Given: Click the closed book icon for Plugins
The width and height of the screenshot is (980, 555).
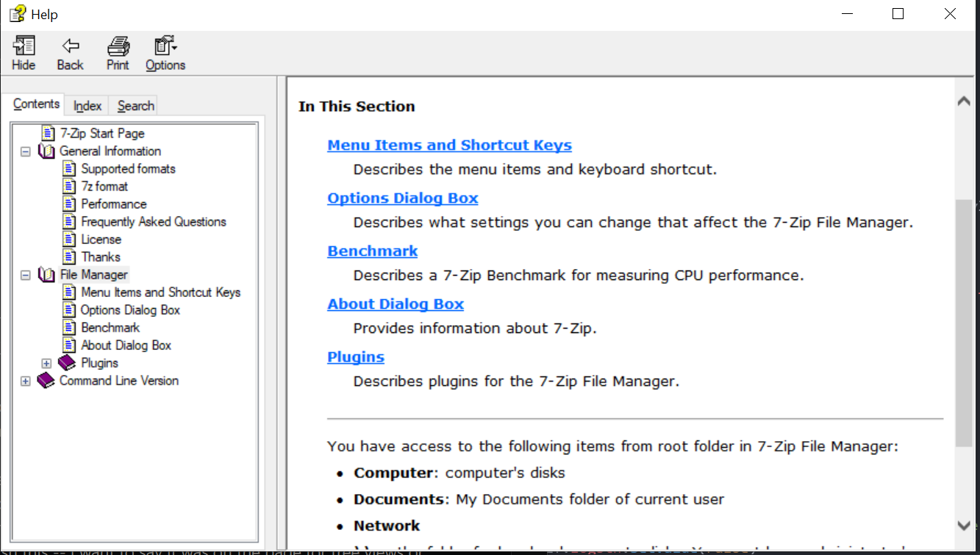Looking at the screenshot, I should [67, 363].
